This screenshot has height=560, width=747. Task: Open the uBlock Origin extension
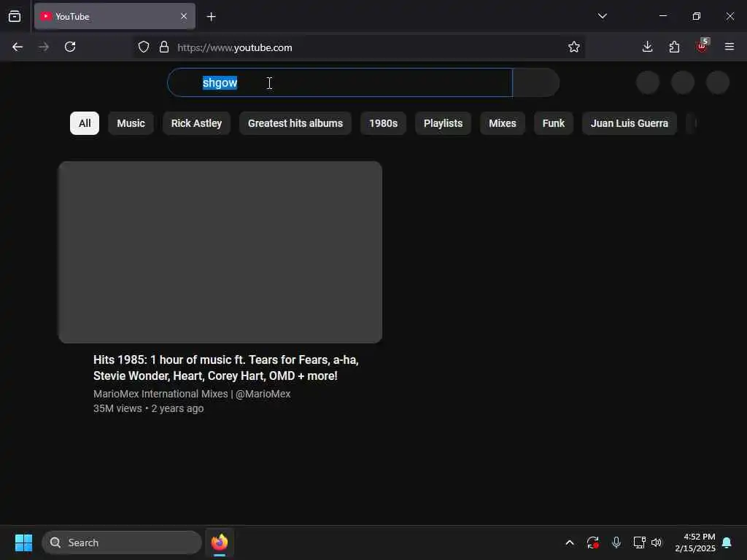(x=702, y=46)
